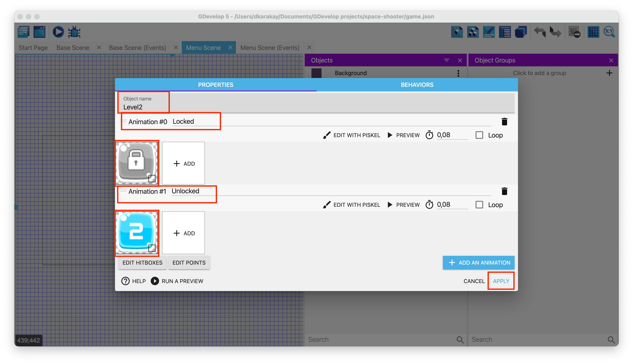Click the zoom 1:1 magnifier icon
This screenshot has width=633, height=364.
pos(609,32)
